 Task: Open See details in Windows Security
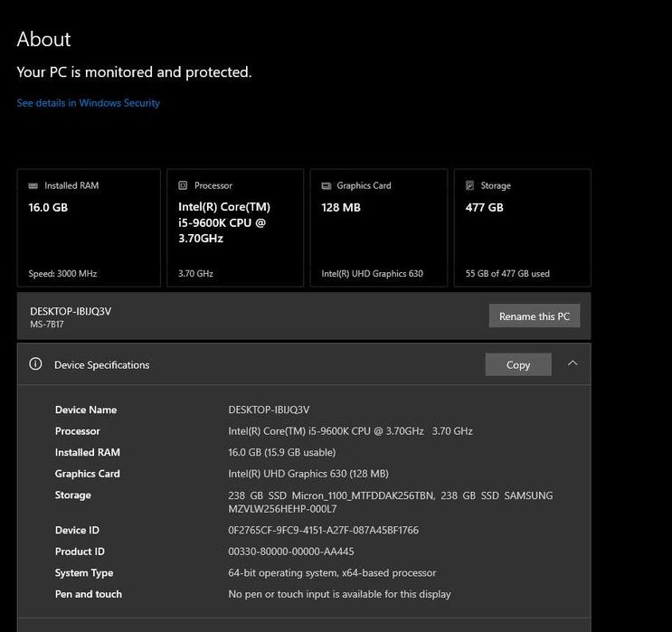coord(88,103)
